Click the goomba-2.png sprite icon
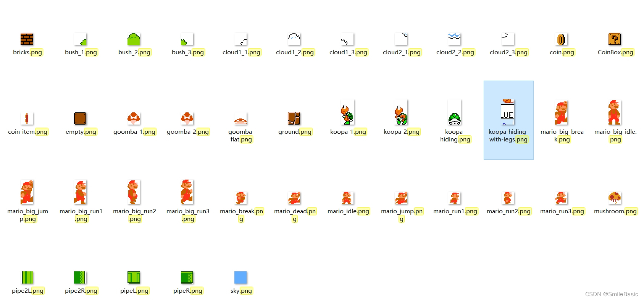 (x=187, y=118)
